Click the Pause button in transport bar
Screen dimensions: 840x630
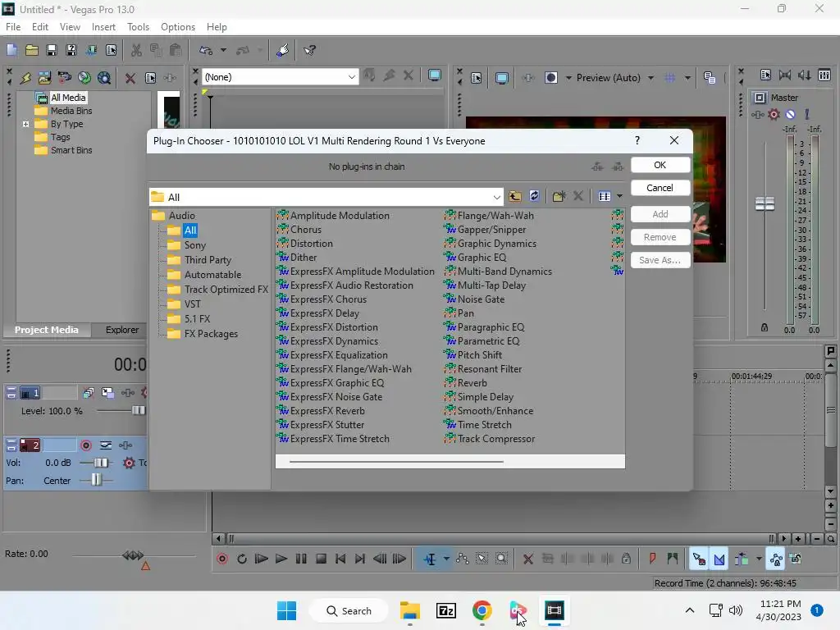coord(301,559)
